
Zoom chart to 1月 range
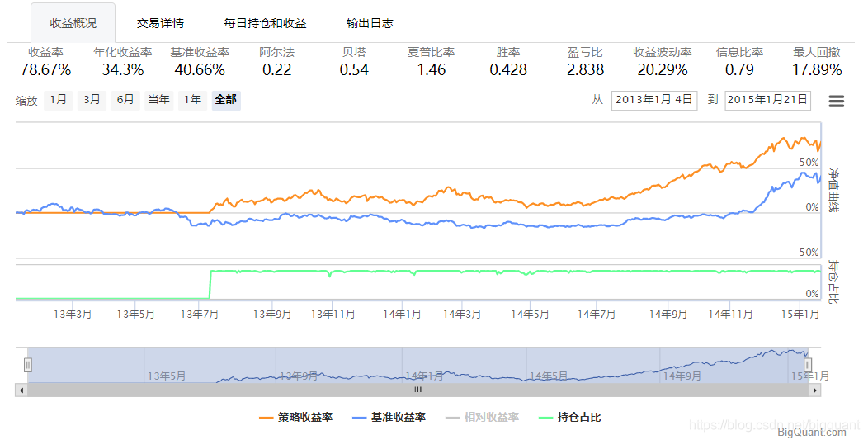[58, 100]
